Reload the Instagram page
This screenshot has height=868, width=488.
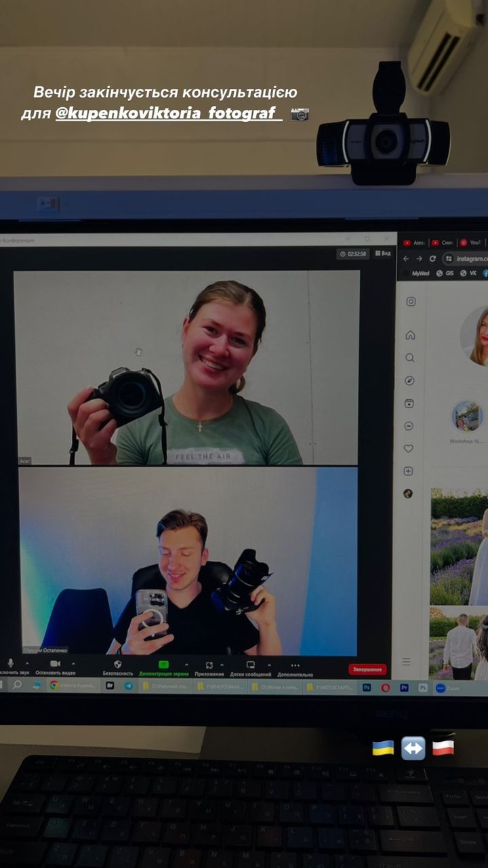432,258
